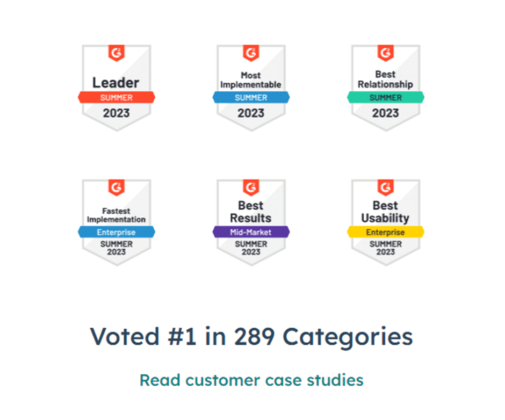Click the Best Relationship Summer 2023 badge

click(x=386, y=88)
